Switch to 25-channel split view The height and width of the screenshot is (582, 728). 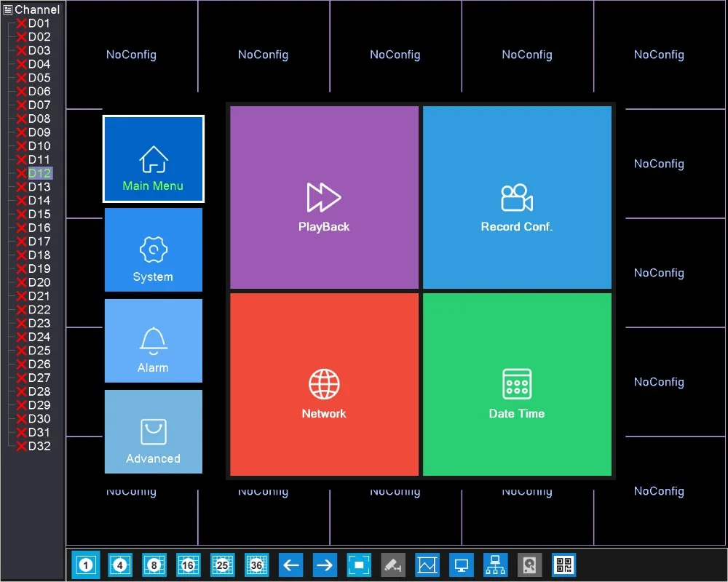point(222,565)
